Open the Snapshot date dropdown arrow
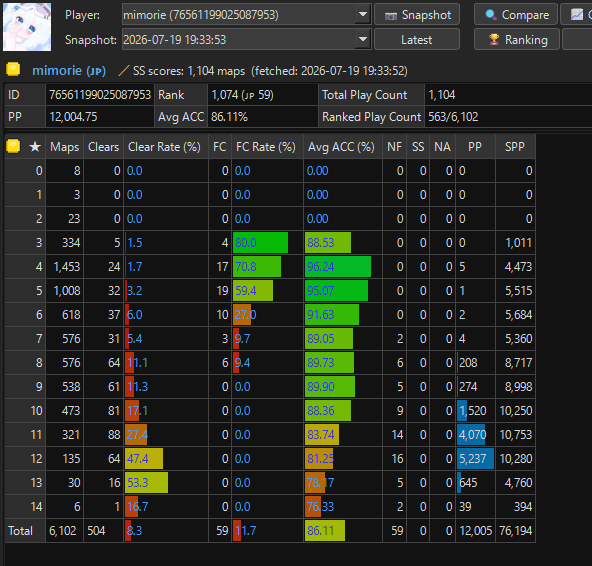This screenshot has height=566, width=592. pyautogui.click(x=363, y=39)
